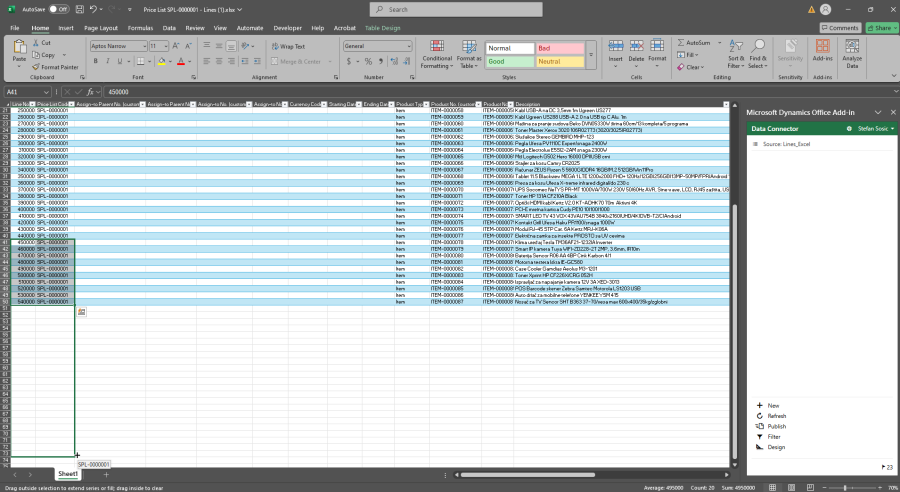Toggle Wrap Text
This screenshot has height=492, width=900.
pos(288,47)
